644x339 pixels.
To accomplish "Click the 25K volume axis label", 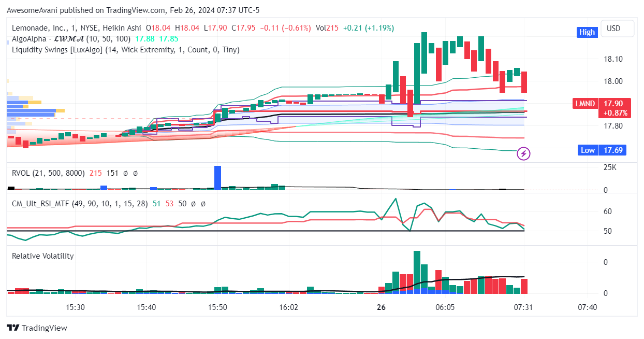I will (x=610, y=167).
